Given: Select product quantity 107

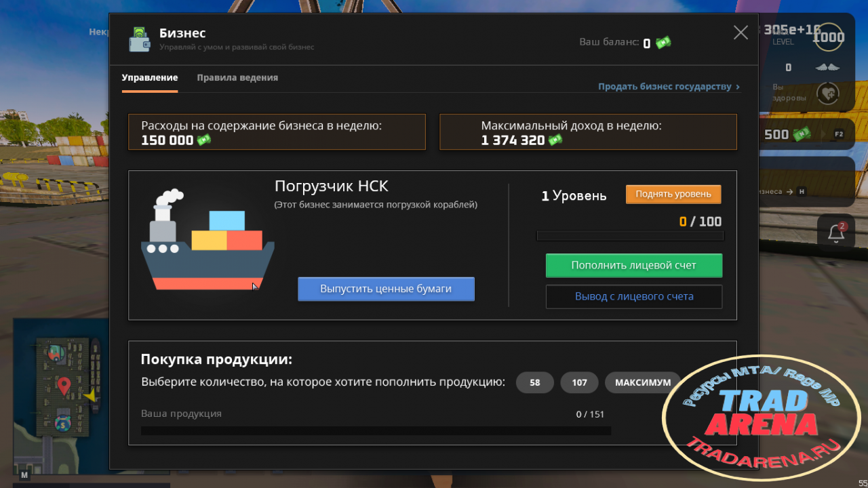Looking at the screenshot, I should (579, 382).
